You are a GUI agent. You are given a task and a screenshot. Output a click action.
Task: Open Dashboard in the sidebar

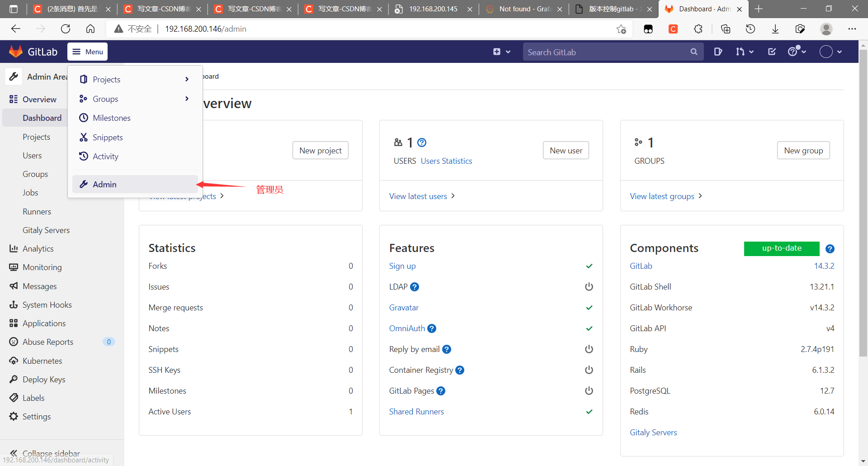[x=42, y=118]
